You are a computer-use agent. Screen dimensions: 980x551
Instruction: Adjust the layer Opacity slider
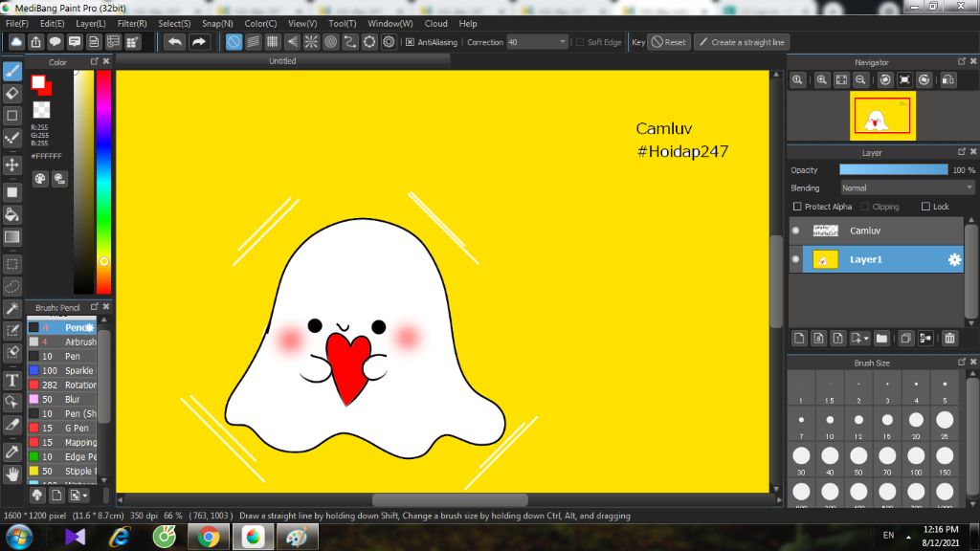click(894, 170)
